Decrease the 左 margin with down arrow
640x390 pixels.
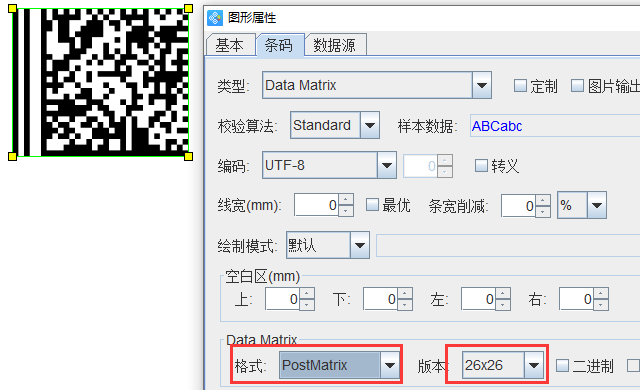point(503,305)
